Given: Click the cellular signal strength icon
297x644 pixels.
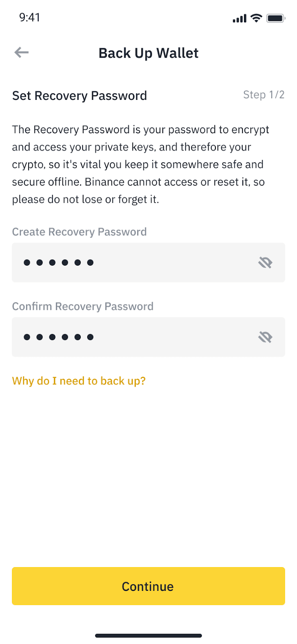Looking at the screenshot, I should pyautogui.click(x=240, y=18).
